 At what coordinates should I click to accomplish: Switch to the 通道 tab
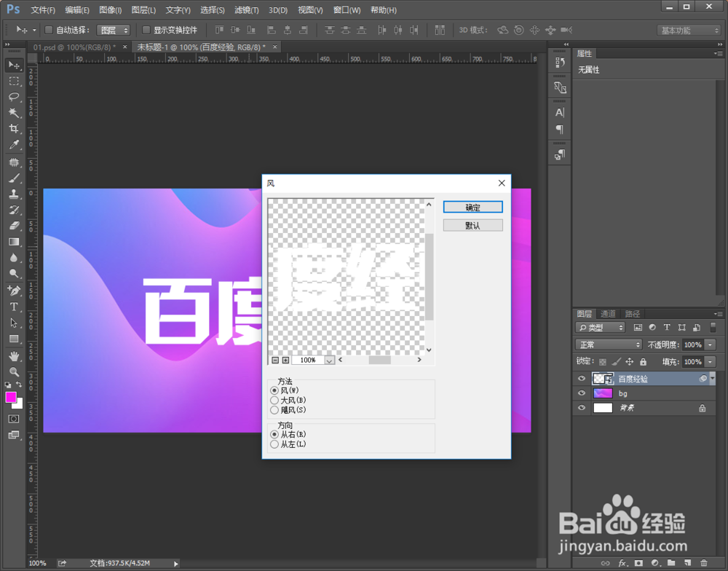pyautogui.click(x=608, y=314)
